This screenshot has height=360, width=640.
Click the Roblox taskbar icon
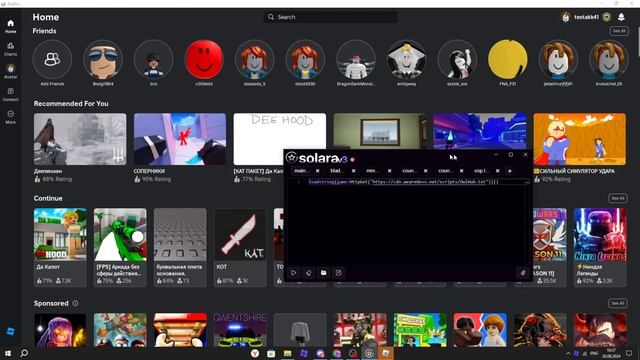click(x=386, y=353)
